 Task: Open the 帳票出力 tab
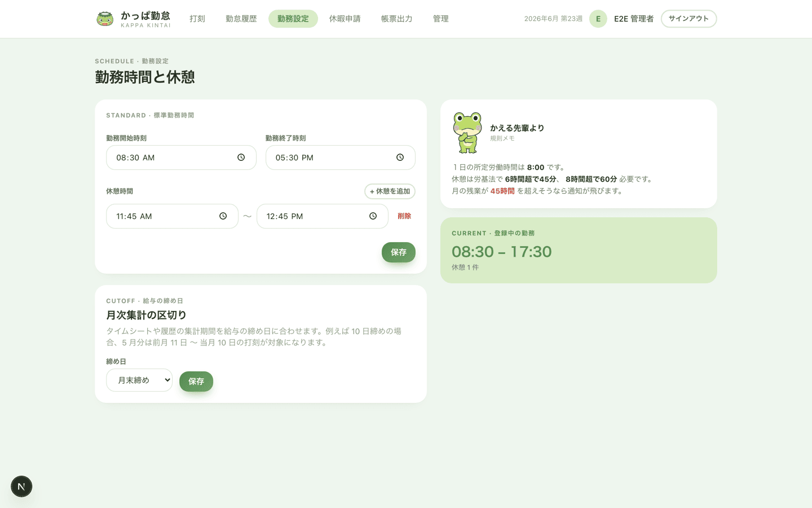397,19
